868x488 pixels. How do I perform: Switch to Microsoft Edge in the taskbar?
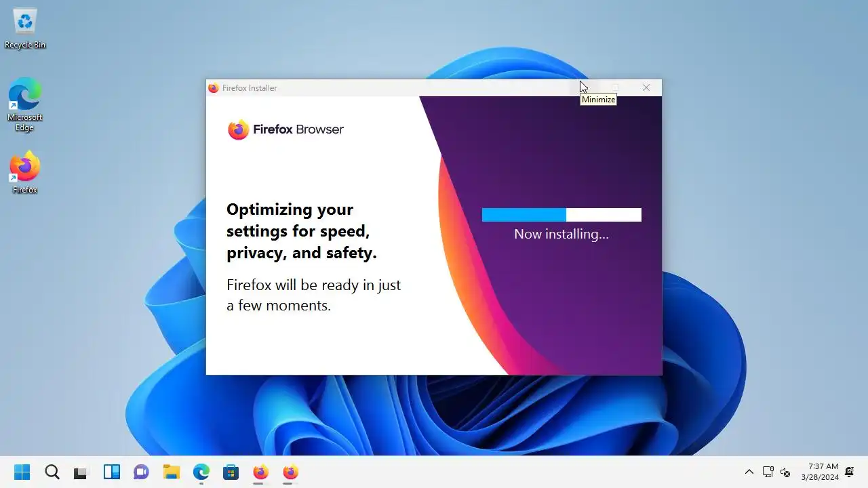coord(201,472)
